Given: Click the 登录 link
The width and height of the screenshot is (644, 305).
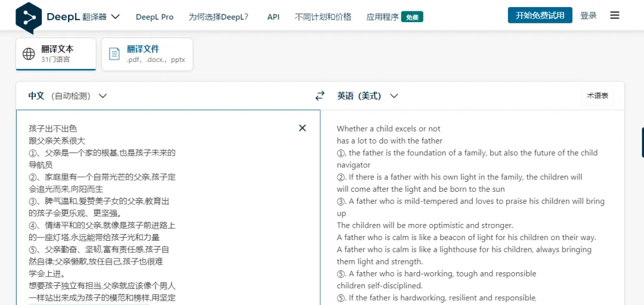Looking at the screenshot, I should [x=589, y=15].
